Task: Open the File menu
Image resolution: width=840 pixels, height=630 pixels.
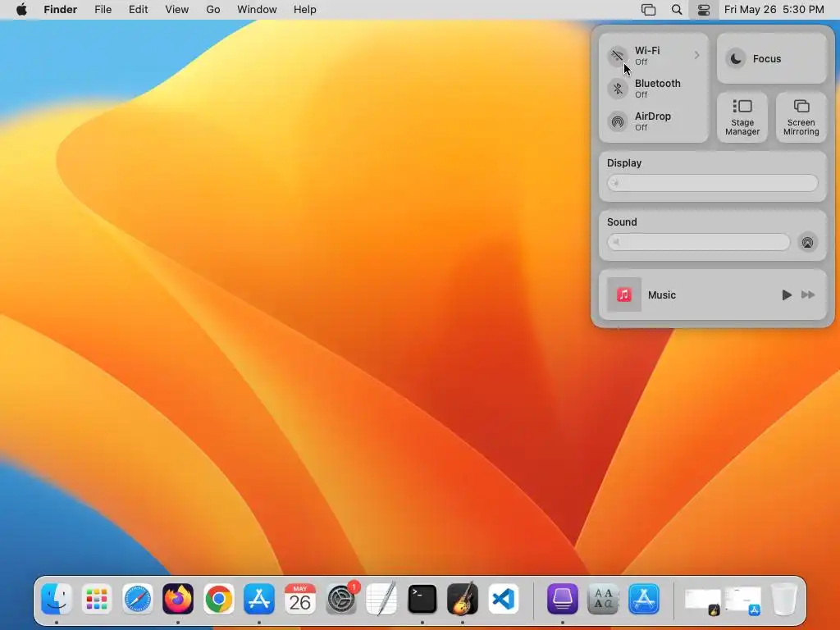Action: pyautogui.click(x=103, y=10)
